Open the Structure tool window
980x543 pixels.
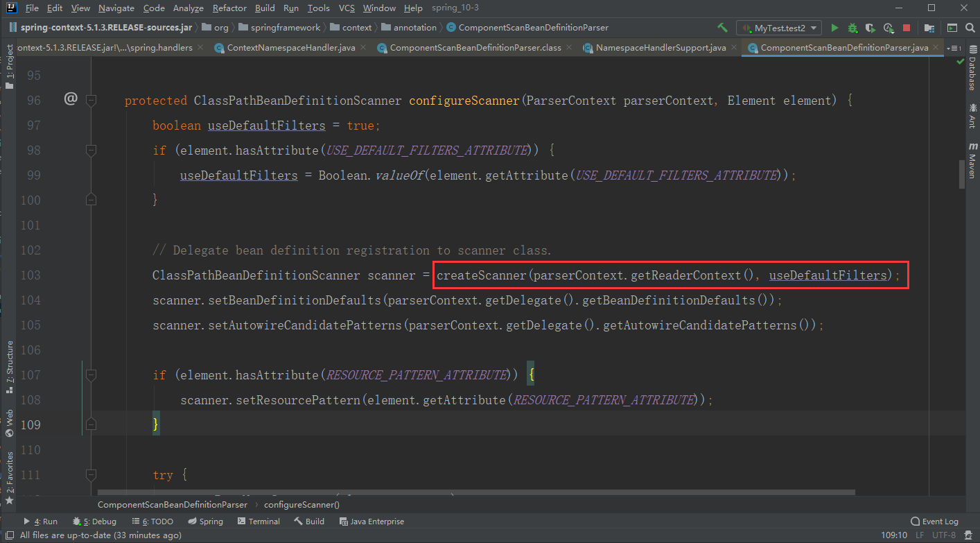pyautogui.click(x=9, y=368)
